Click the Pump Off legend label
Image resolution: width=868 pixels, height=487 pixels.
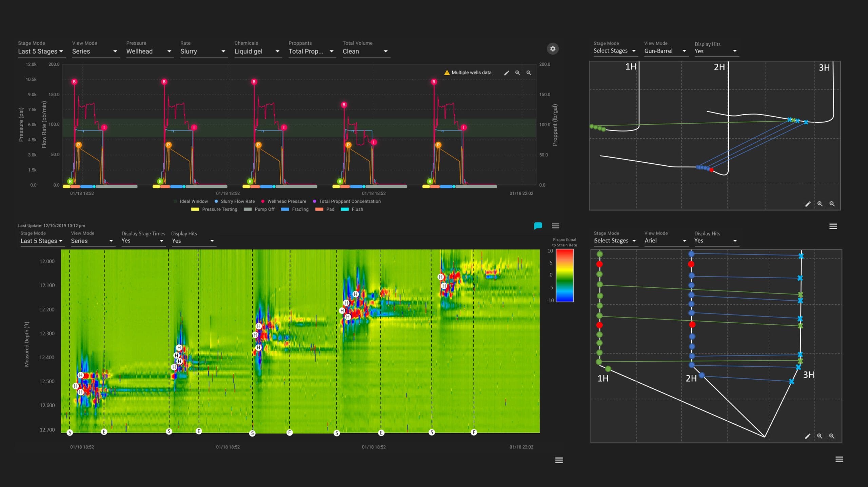coord(264,209)
